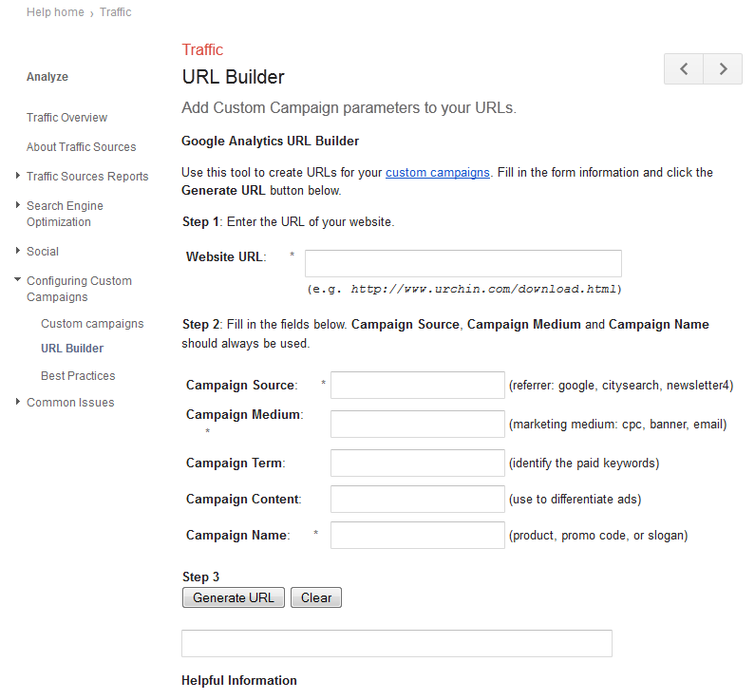Open Traffic Overview in sidebar
This screenshot has height=700, width=755.
click(x=66, y=118)
